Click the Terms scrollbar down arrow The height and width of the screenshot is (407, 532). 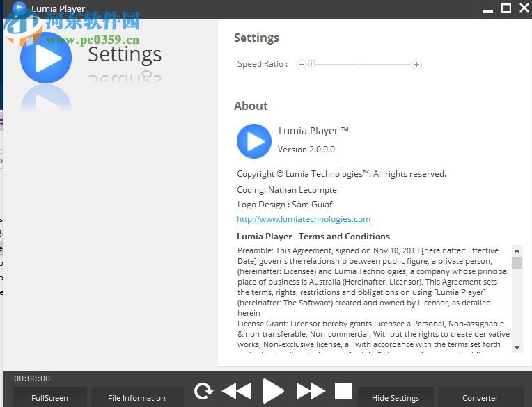(x=517, y=346)
